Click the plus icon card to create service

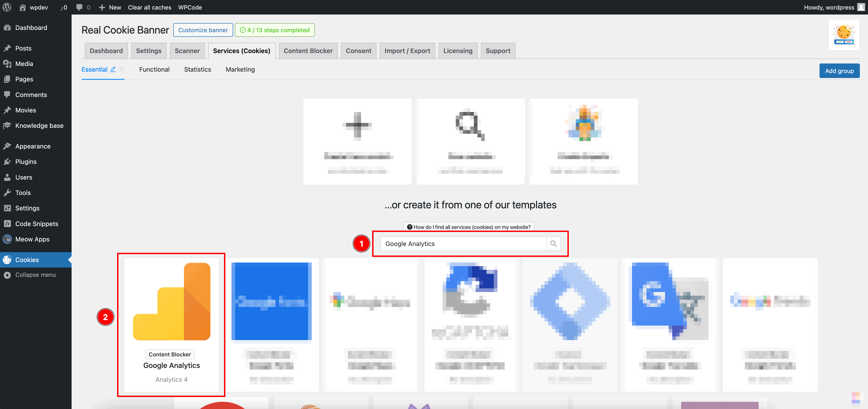[x=357, y=141]
